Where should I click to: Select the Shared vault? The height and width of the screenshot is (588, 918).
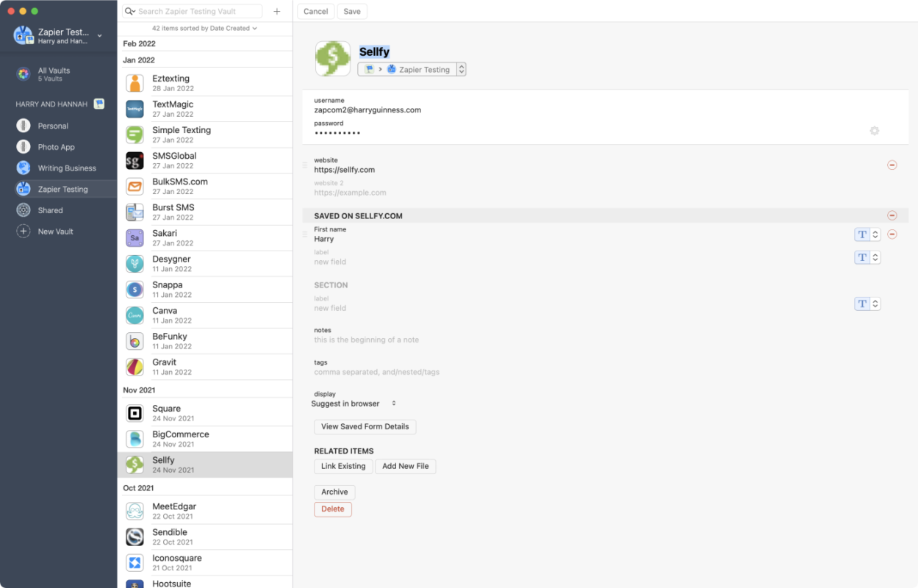coord(59,210)
